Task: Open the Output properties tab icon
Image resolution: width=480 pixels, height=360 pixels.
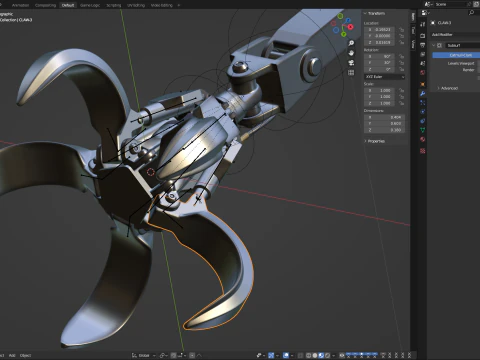Action: coord(423,45)
